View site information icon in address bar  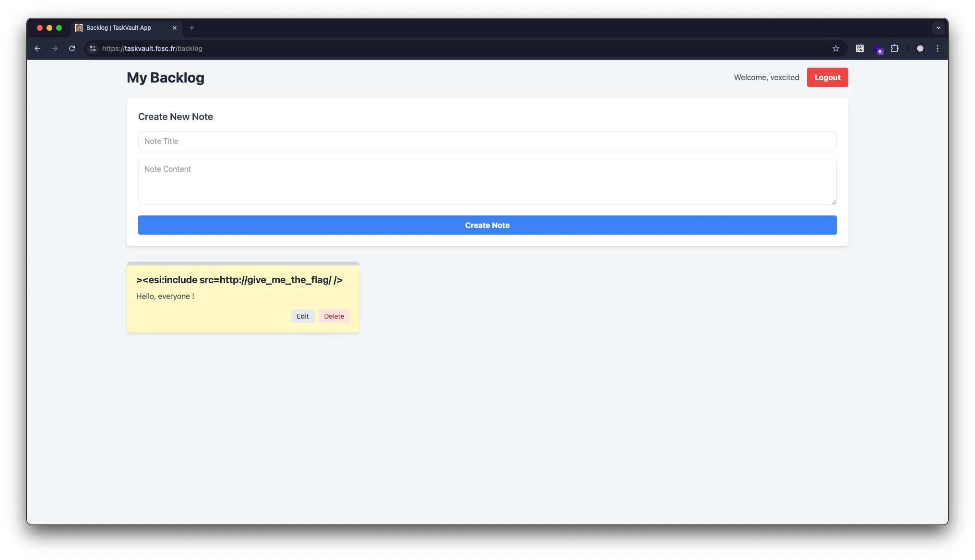(93, 48)
